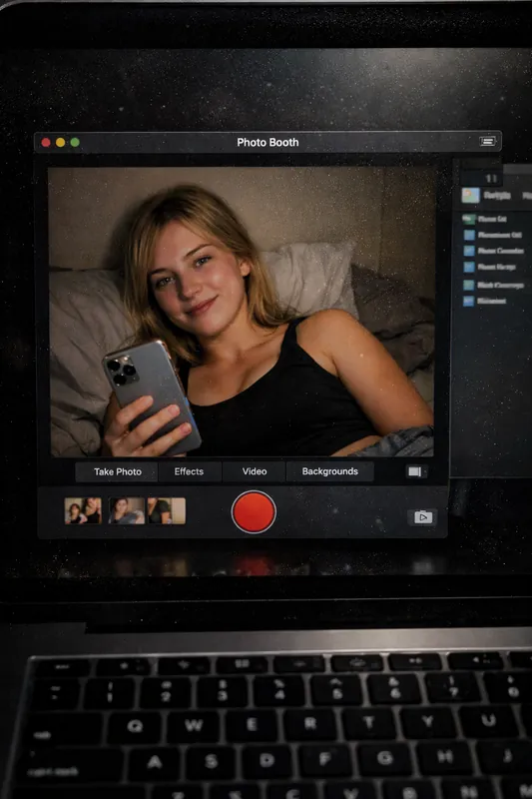Click the filmstrip icon right of Backgrounds

point(414,471)
